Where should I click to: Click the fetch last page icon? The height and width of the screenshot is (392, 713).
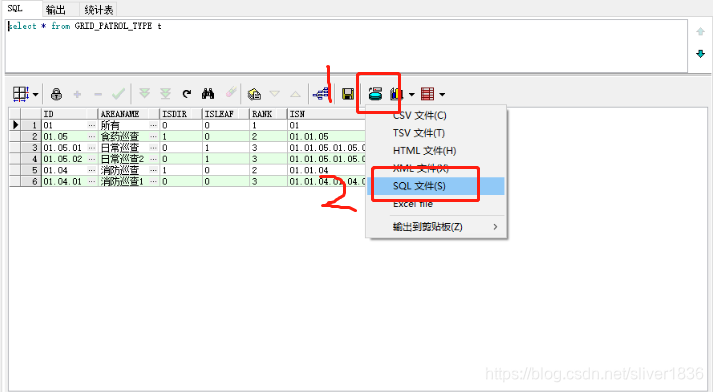tap(165, 94)
